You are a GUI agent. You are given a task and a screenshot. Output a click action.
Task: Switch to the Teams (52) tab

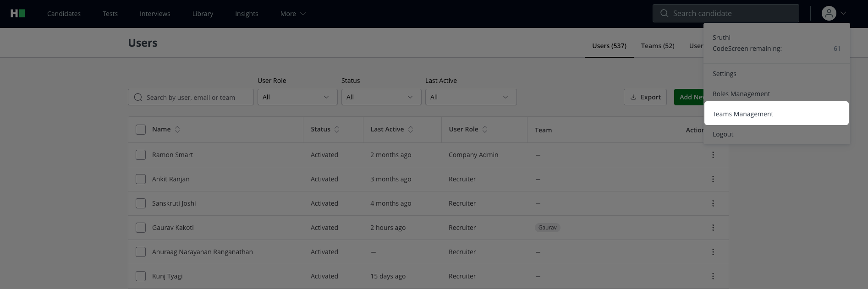point(657,46)
